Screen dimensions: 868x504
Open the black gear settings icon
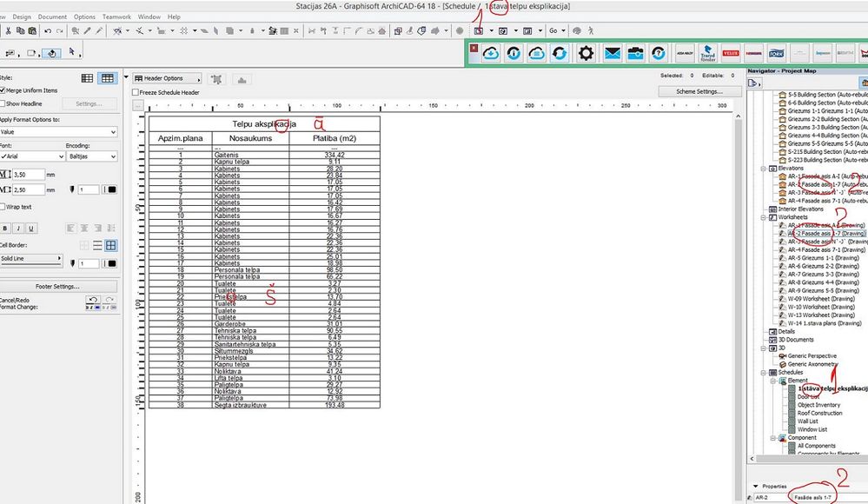586,54
